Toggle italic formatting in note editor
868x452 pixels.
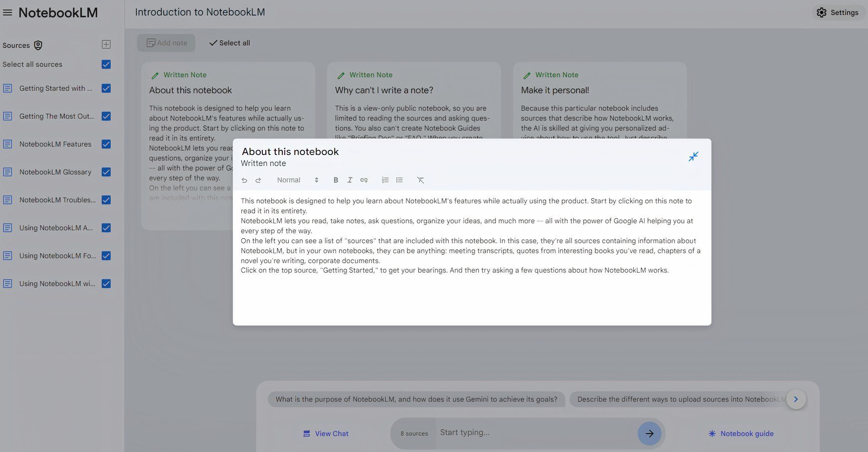pyautogui.click(x=349, y=180)
